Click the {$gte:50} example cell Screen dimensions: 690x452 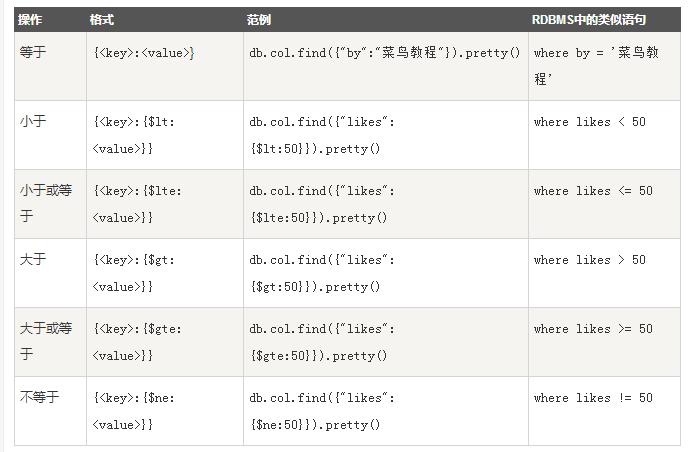pos(385,342)
